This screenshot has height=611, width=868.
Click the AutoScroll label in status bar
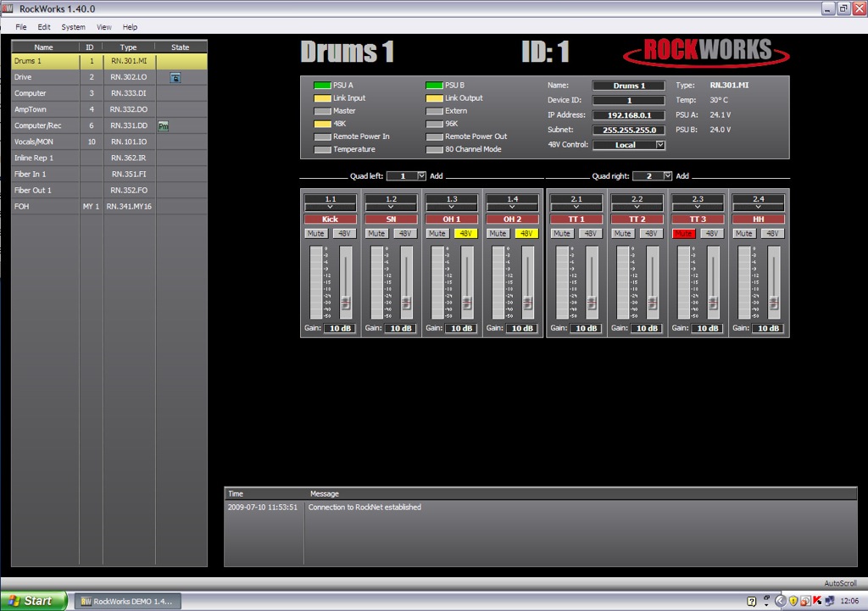pos(840,583)
